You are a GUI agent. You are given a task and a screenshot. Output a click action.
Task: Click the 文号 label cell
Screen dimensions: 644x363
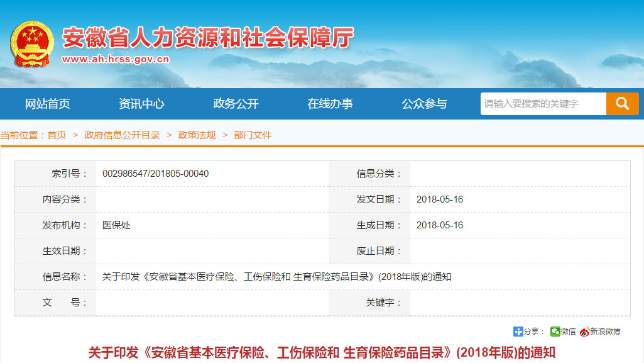click(55, 303)
